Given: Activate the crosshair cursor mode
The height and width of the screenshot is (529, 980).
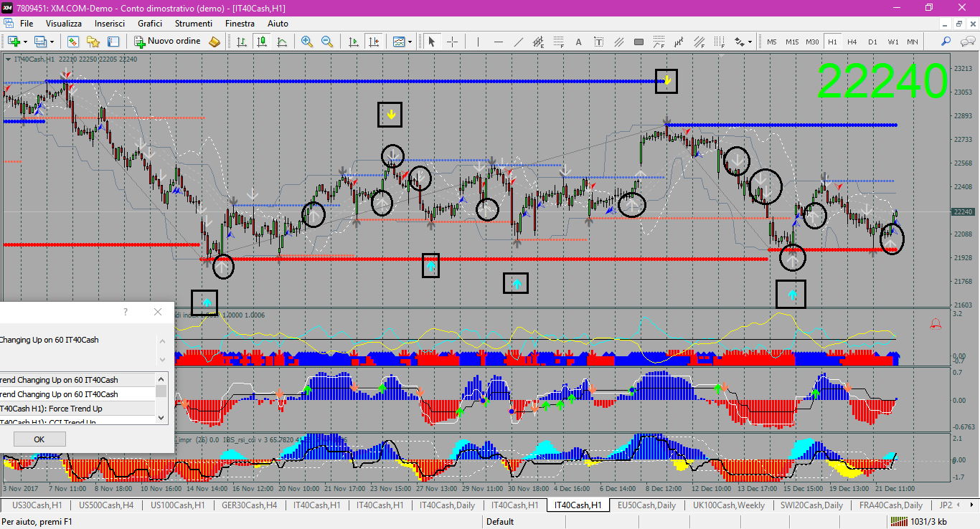Looking at the screenshot, I should 452,42.
